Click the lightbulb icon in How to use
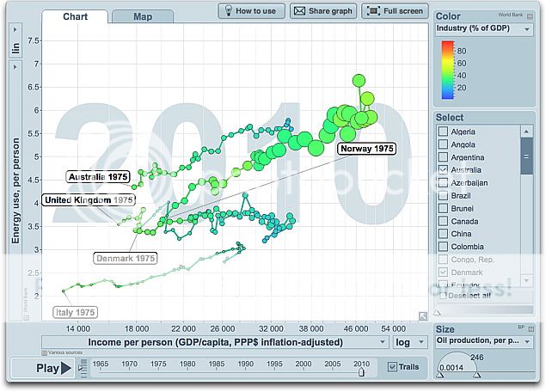The width and height of the screenshot is (546, 392). tap(229, 11)
